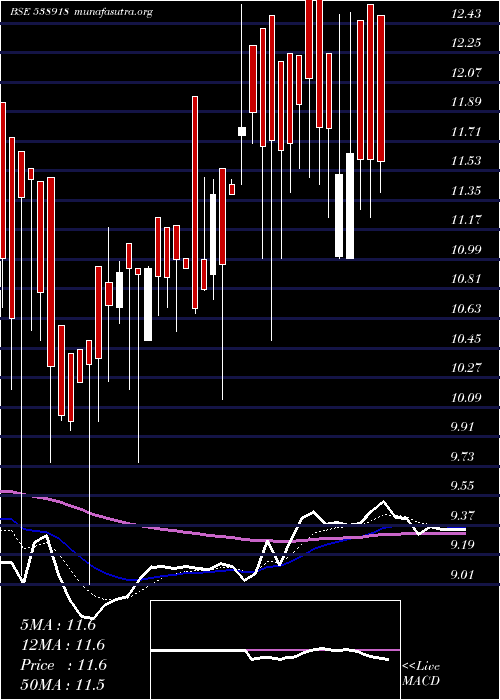Select the 12.43 price axis label
Viewport: 500px width, 700px height.
(x=466, y=14)
